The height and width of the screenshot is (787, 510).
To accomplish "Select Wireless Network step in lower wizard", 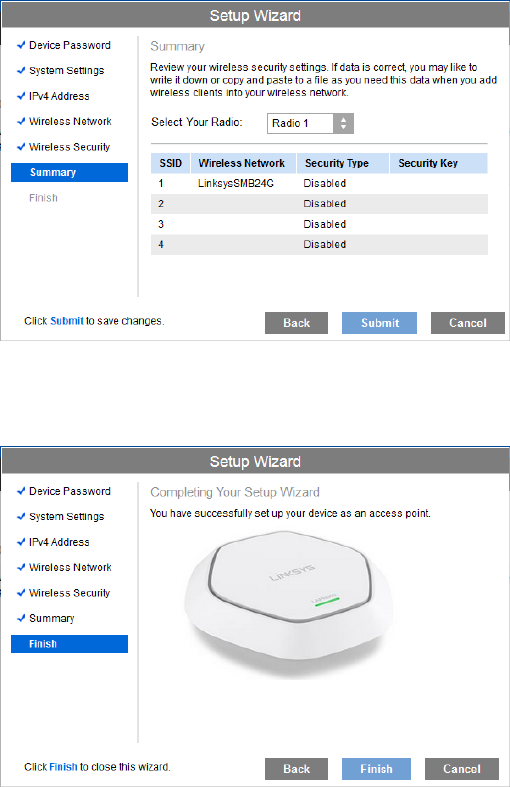I will pyautogui.click(x=70, y=568).
